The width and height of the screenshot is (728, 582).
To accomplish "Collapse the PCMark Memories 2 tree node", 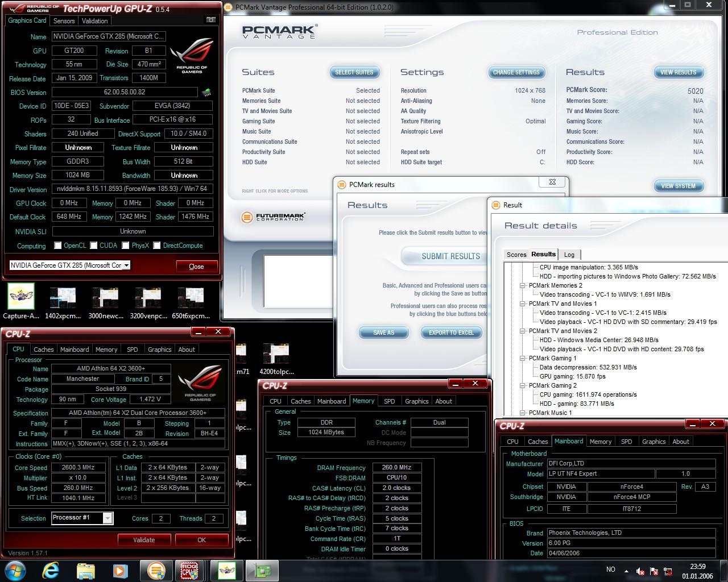I will [523, 285].
